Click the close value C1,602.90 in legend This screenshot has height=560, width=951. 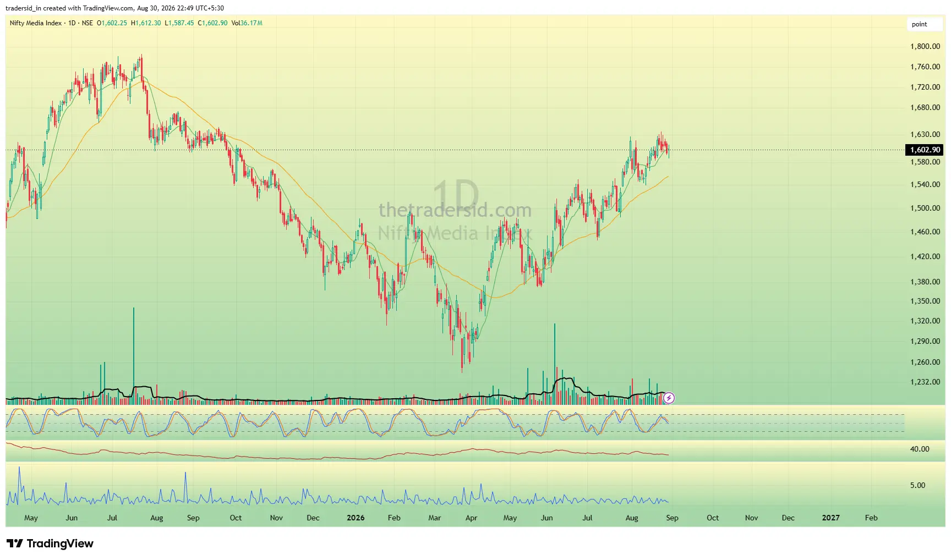click(x=212, y=23)
